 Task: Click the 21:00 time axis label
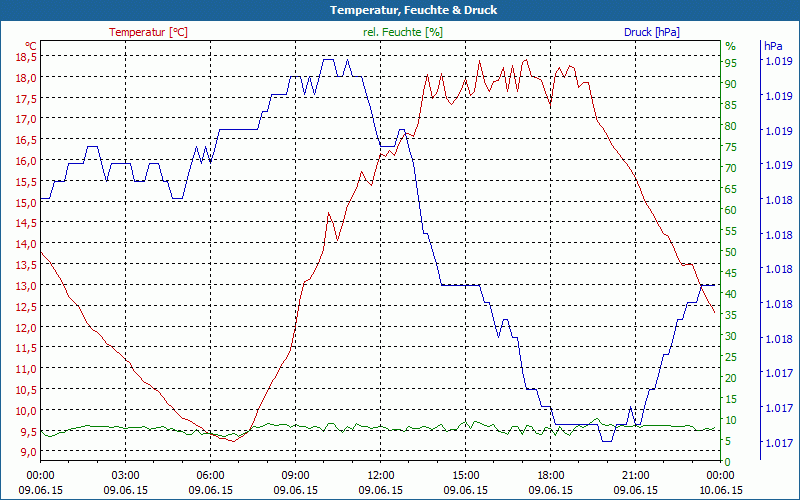coord(635,475)
